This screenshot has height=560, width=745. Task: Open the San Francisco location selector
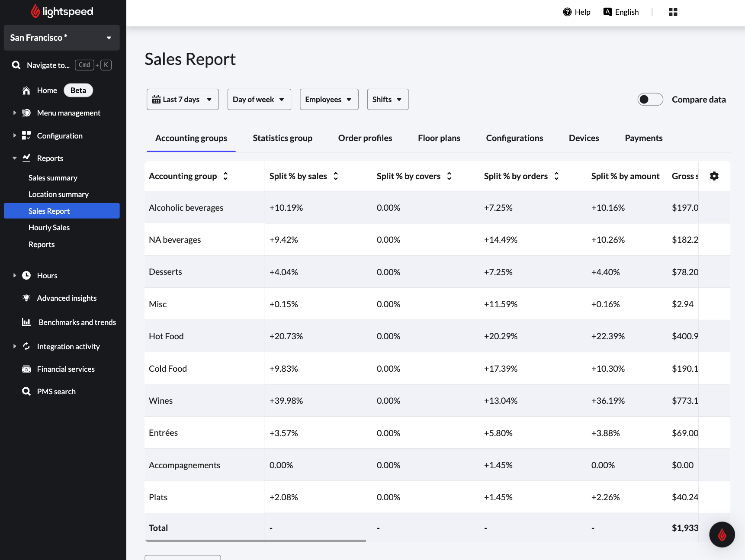point(61,38)
